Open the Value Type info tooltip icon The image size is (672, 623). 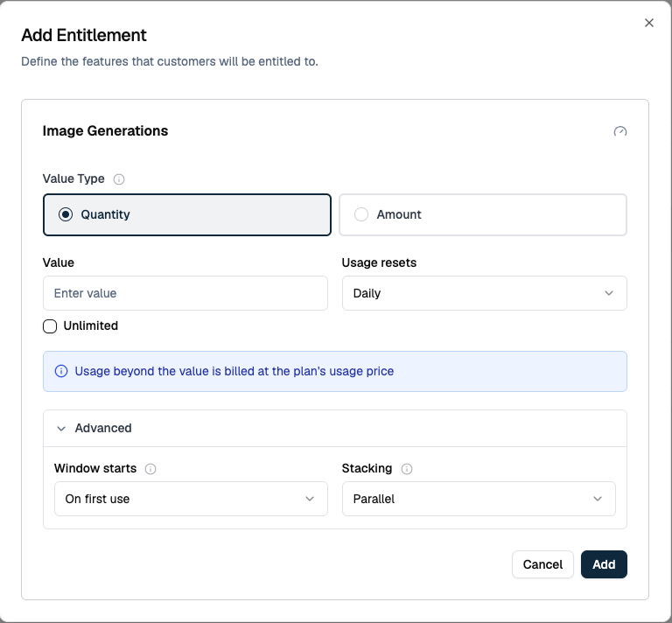pos(119,179)
